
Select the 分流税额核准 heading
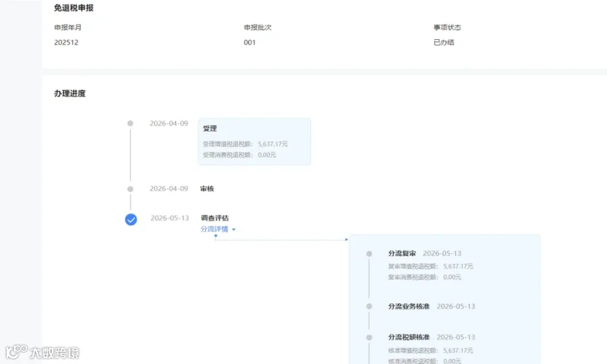pyautogui.click(x=409, y=337)
